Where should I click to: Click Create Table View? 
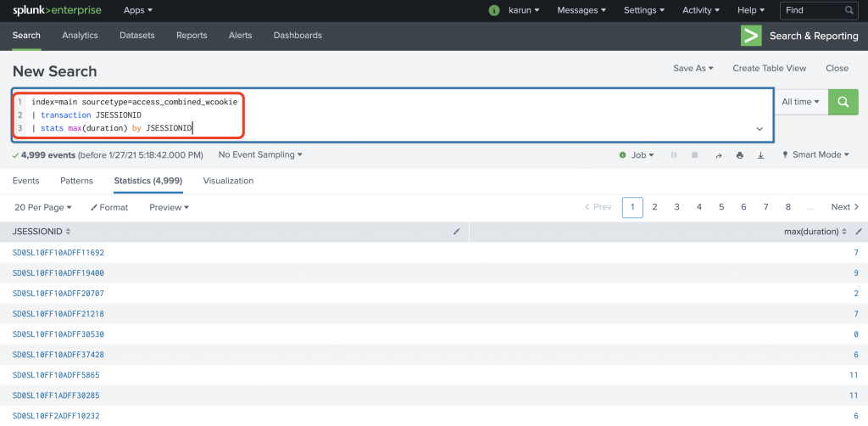[x=769, y=68]
